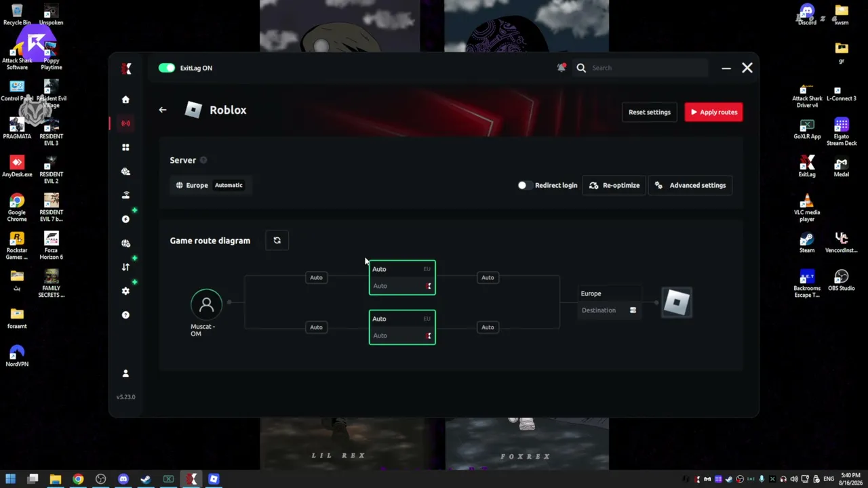This screenshot has height=488, width=868.
Task: Refresh the Game route diagram
Action: [277, 241]
